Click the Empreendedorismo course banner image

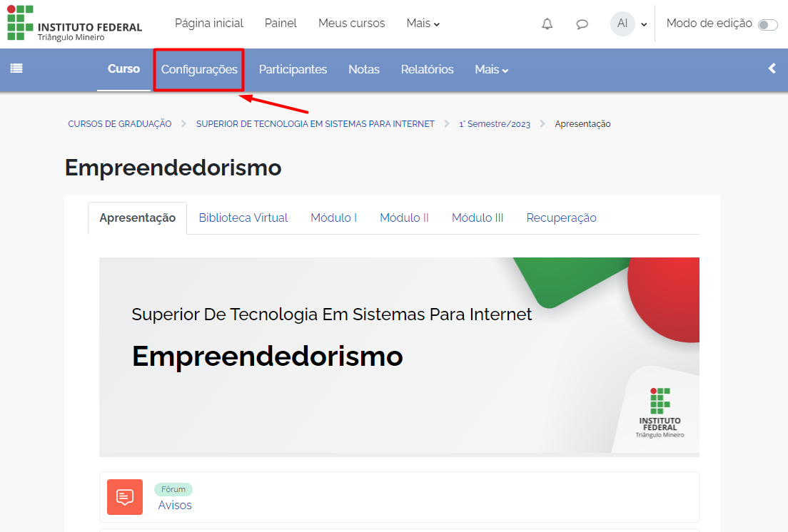399,357
